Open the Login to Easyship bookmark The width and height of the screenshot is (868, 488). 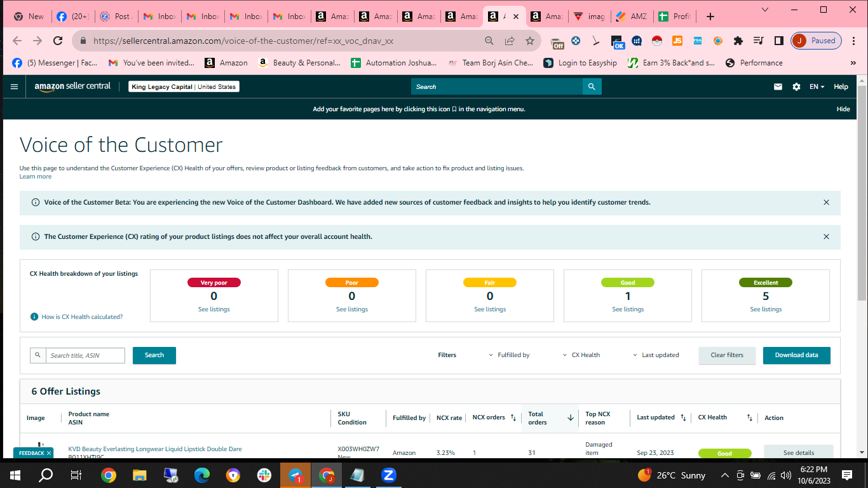click(580, 63)
